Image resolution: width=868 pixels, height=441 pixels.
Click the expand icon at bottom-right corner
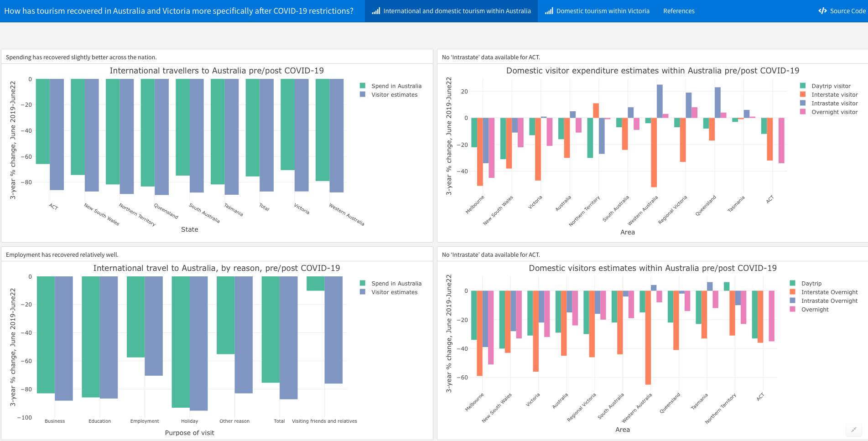[853, 430]
